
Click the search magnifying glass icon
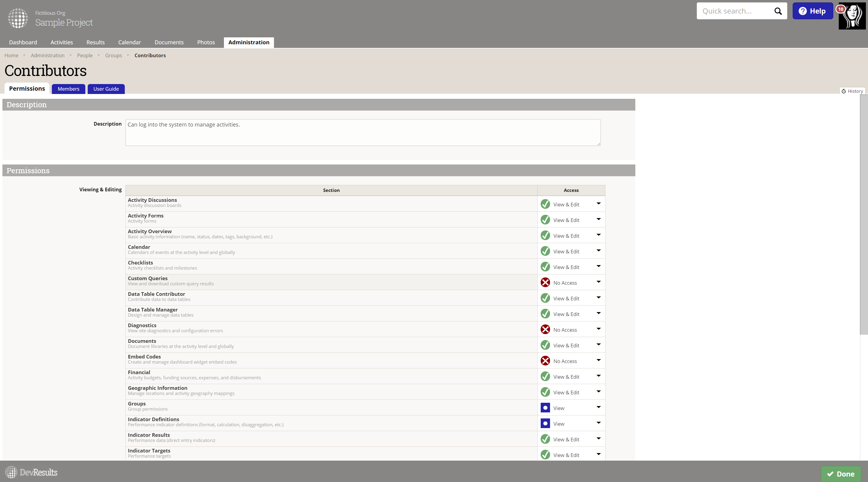pyautogui.click(x=778, y=11)
